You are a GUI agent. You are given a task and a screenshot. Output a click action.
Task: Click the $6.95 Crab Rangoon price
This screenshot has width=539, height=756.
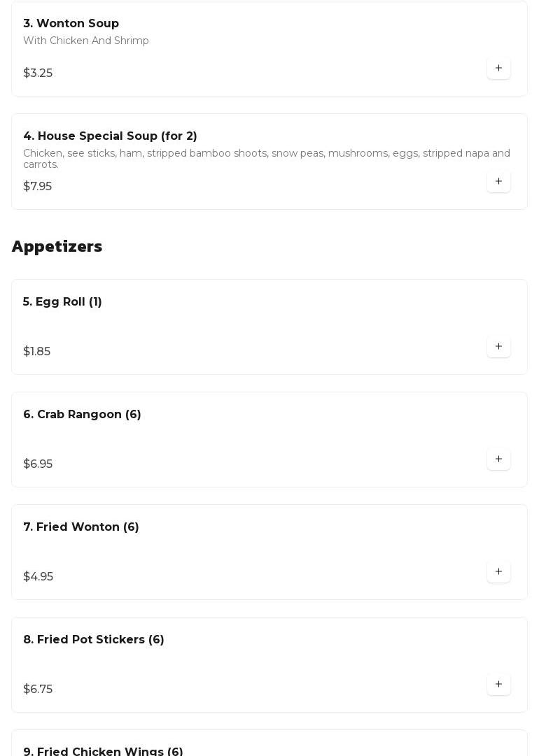point(38,464)
